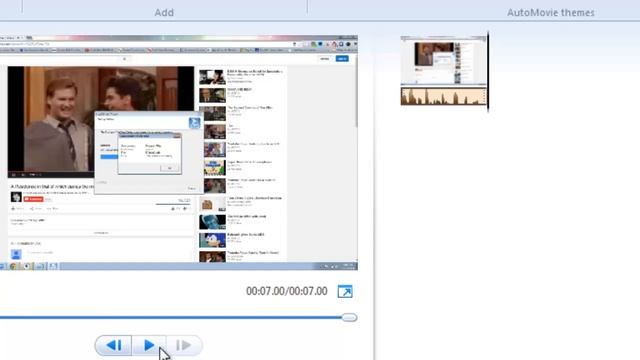Click the seek bar handle
Image resolution: width=640 pixels, height=360 pixels.
[x=349, y=318]
